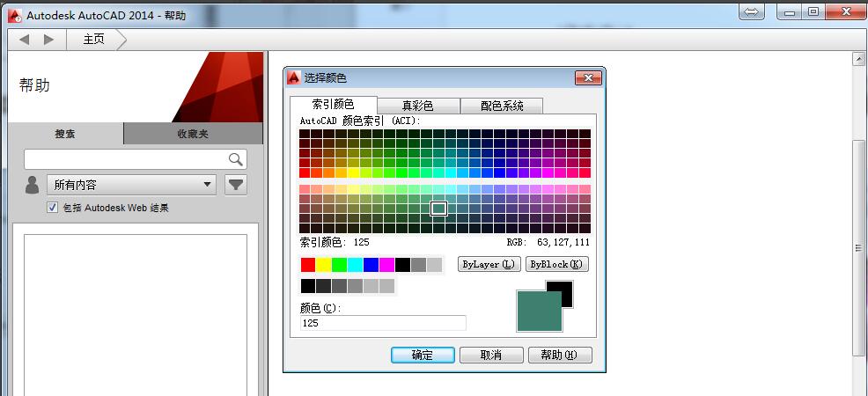Click the AutoCAD 颜色索引 (ACI) label
This screenshot has width=868, height=396.
pos(360,121)
